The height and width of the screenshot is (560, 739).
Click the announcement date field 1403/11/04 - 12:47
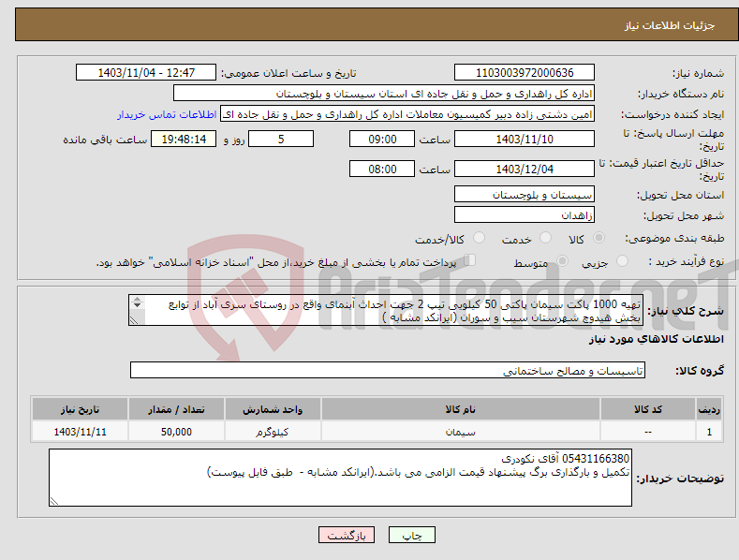click(x=146, y=73)
